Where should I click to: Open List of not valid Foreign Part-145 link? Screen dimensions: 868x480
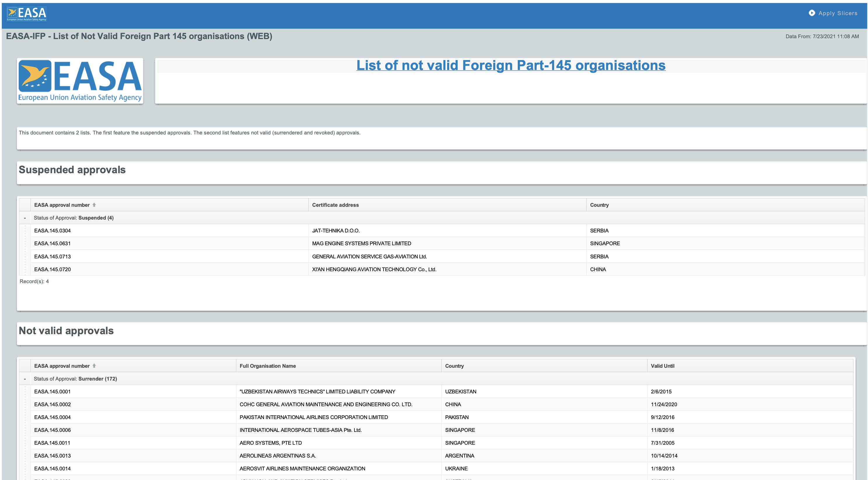(x=511, y=65)
